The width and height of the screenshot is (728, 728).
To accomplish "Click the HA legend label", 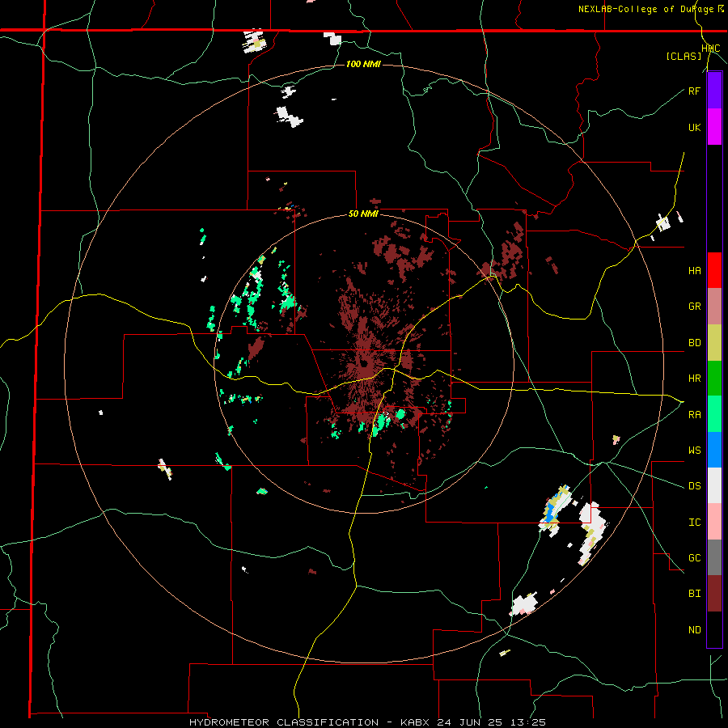I will [695, 271].
